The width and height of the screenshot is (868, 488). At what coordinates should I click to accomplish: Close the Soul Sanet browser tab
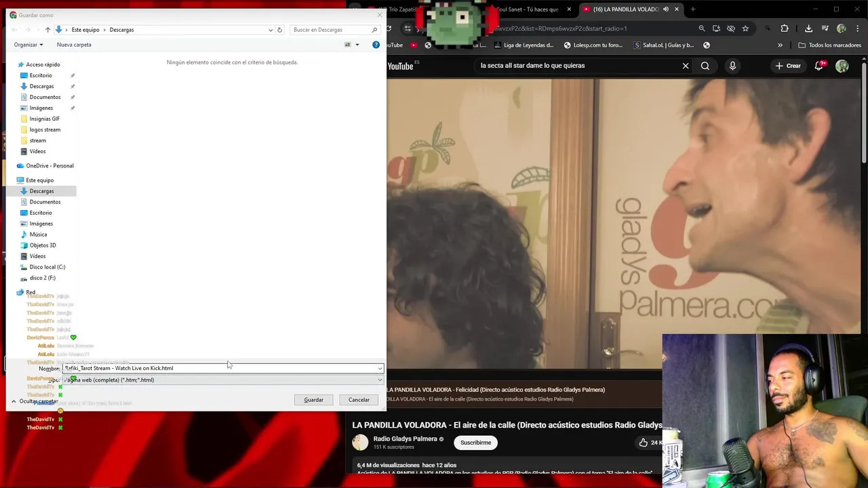tap(569, 9)
